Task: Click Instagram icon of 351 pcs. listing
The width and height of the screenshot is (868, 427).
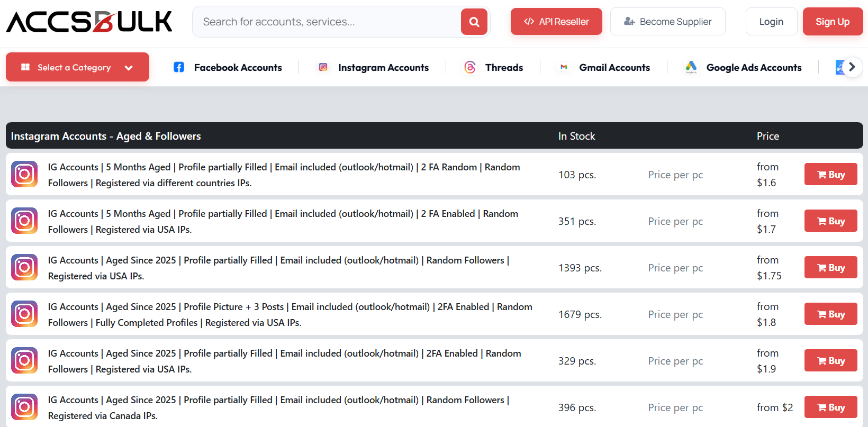Action: (x=24, y=221)
